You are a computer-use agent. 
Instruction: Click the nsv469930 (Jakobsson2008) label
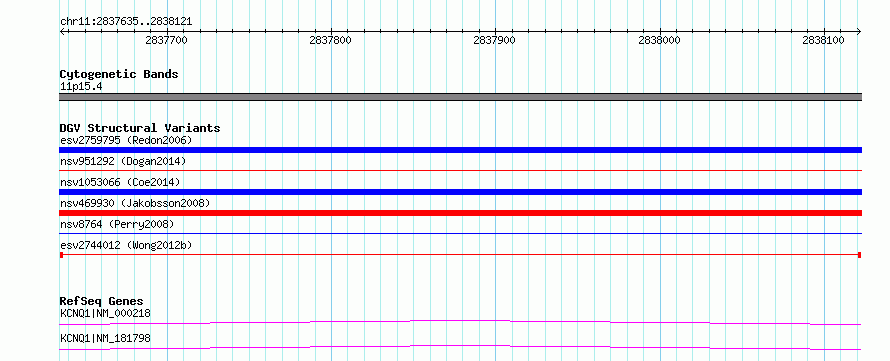(135, 203)
